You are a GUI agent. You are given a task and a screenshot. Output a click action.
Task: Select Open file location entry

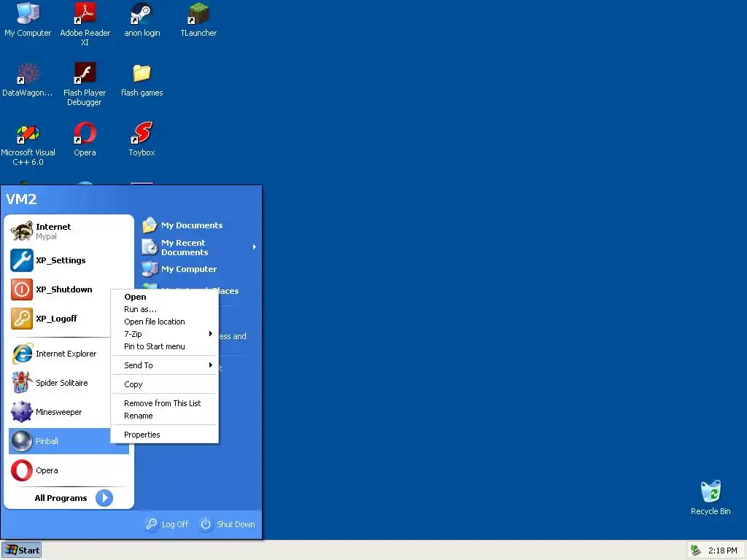pyautogui.click(x=165, y=322)
